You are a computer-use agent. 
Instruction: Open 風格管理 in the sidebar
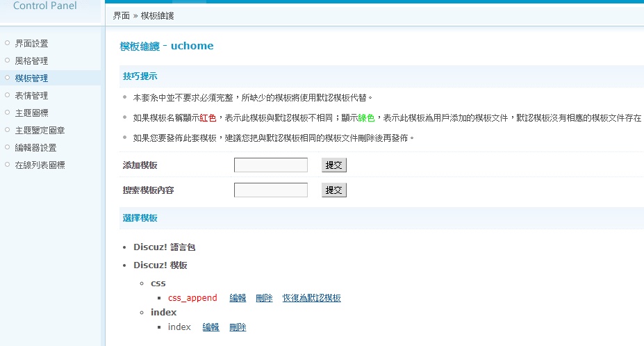(x=31, y=61)
